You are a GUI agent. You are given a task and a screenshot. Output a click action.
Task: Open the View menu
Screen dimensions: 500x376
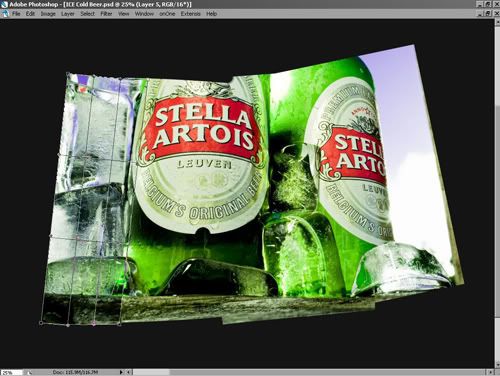[x=123, y=14]
